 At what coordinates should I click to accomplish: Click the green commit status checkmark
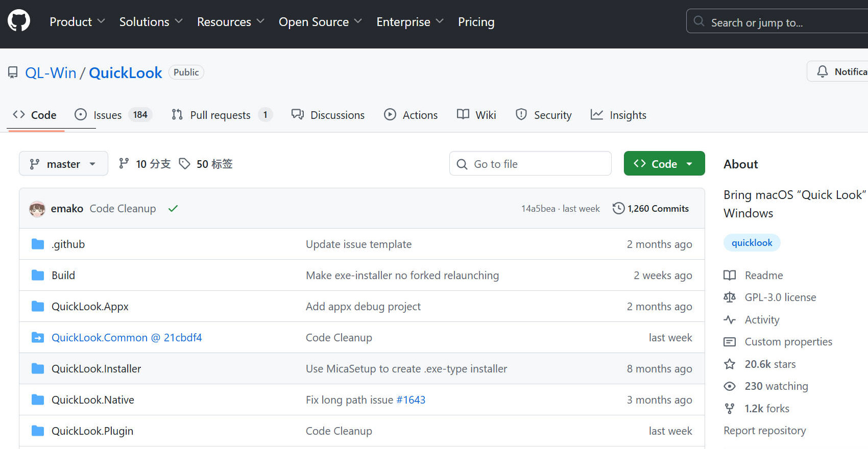173,209
